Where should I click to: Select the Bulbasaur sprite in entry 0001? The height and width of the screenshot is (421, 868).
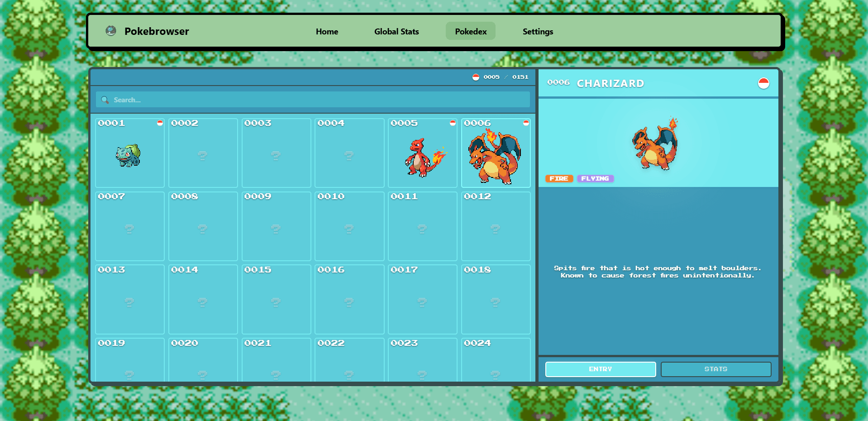click(129, 156)
